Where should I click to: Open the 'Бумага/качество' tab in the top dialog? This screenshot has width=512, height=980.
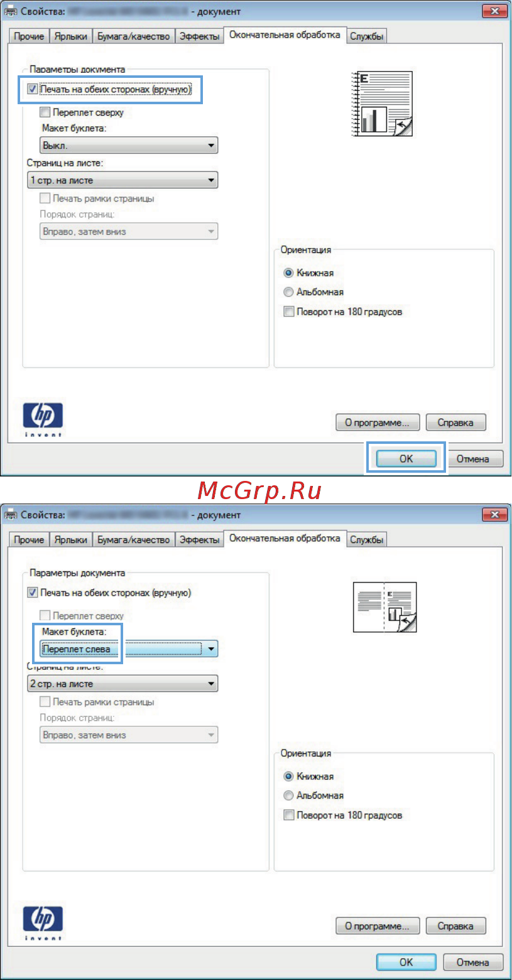[x=133, y=36]
